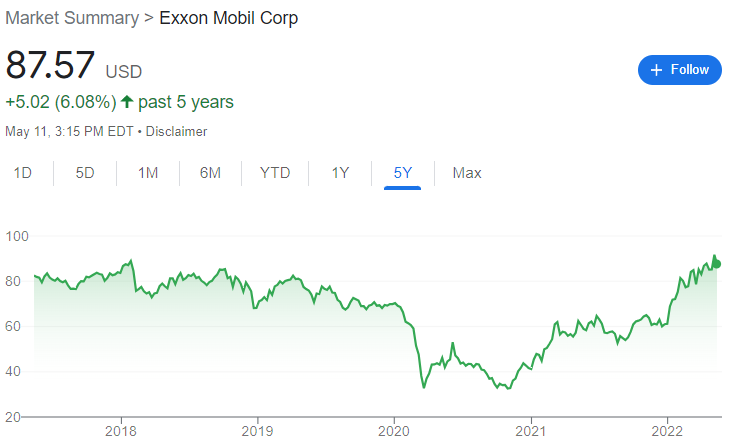Image resolution: width=752 pixels, height=447 pixels.
Task: Show the YTD chart range
Action: pos(275,173)
